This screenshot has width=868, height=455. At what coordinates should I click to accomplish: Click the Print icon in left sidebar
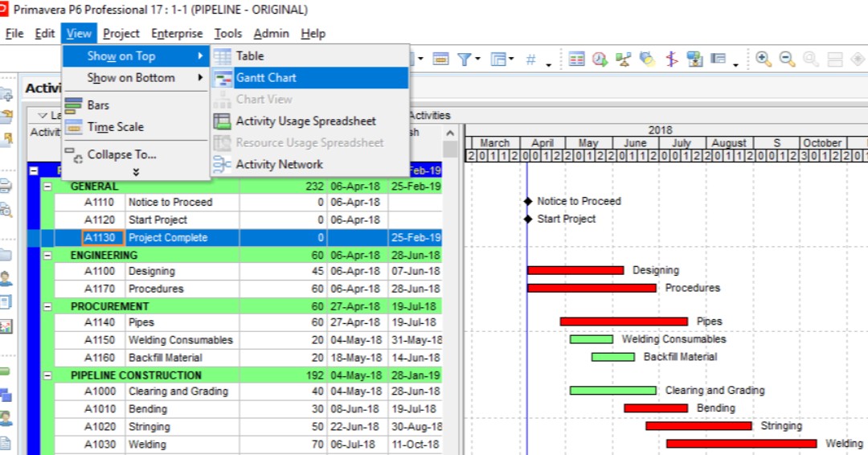[x=6, y=186]
